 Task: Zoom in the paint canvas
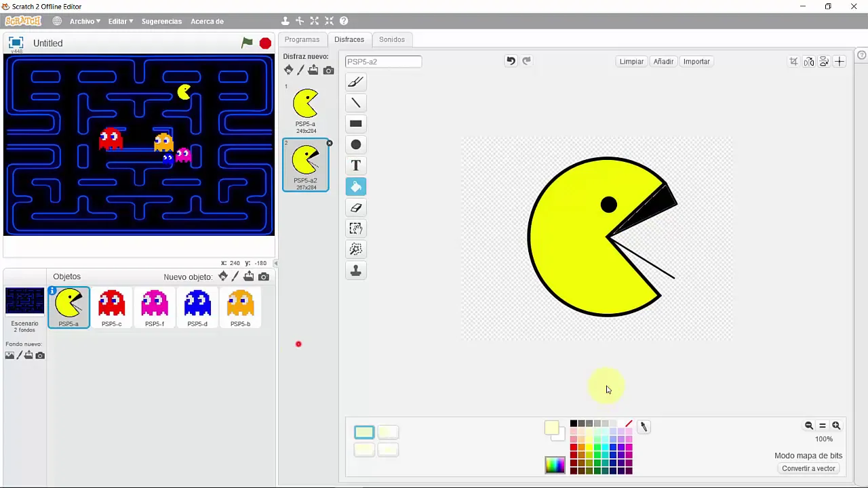(836, 426)
